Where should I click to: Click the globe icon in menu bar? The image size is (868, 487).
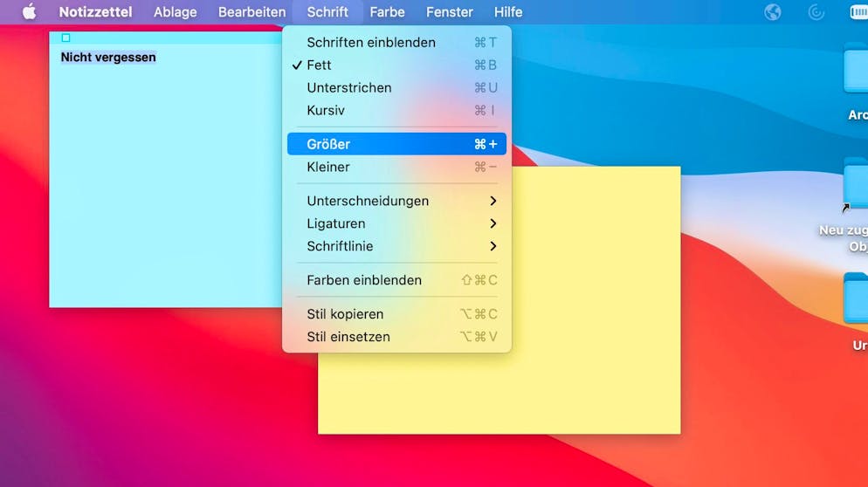[x=772, y=12]
